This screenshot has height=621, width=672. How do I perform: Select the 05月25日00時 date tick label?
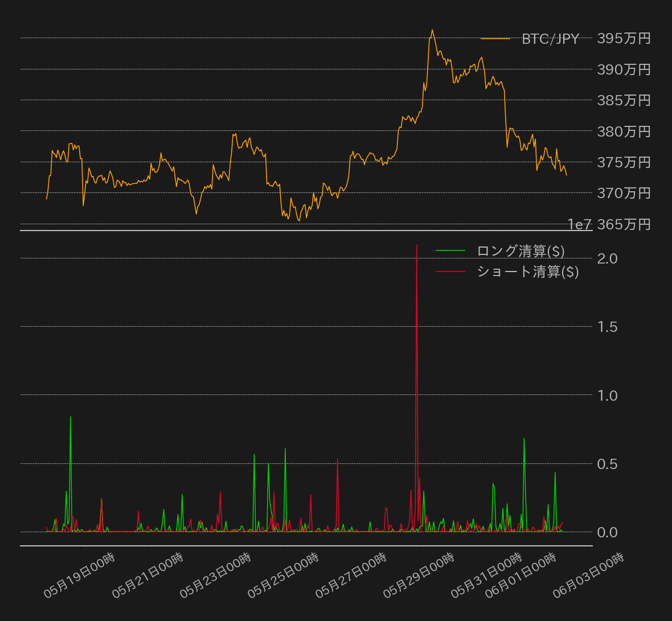click(x=283, y=575)
